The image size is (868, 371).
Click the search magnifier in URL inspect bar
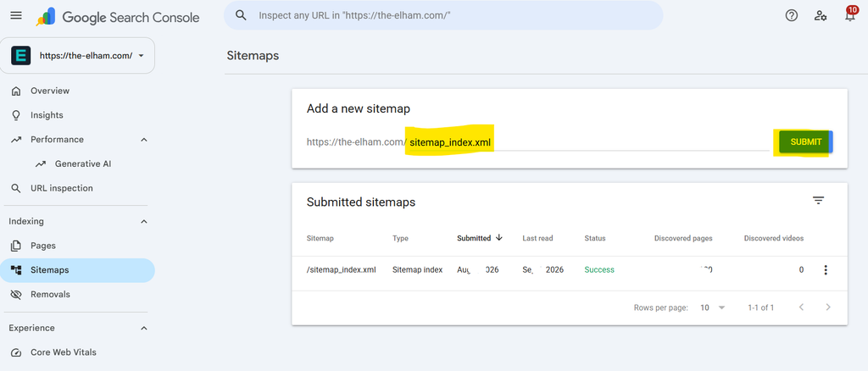click(x=241, y=15)
